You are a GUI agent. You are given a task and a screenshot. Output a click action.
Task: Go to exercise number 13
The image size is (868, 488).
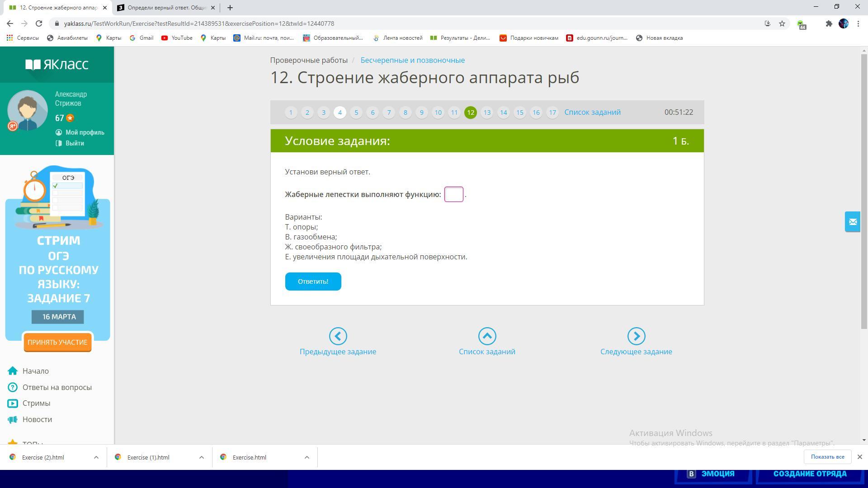pyautogui.click(x=487, y=113)
